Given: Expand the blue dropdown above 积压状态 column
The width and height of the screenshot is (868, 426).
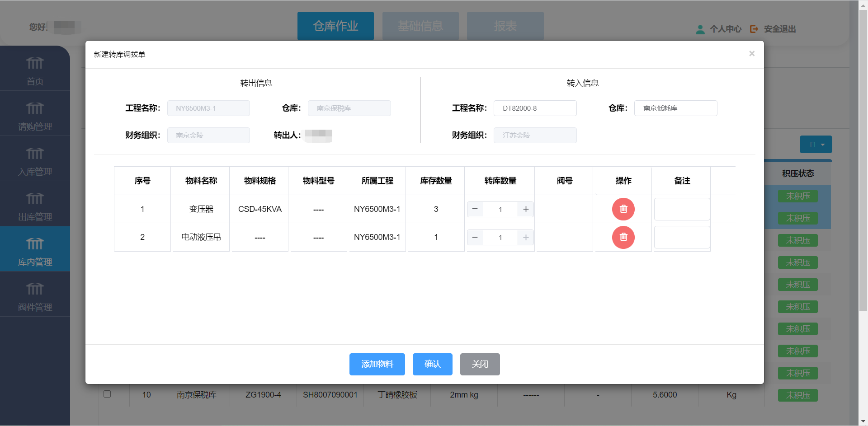Looking at the screenshot, I should (816, 145).
